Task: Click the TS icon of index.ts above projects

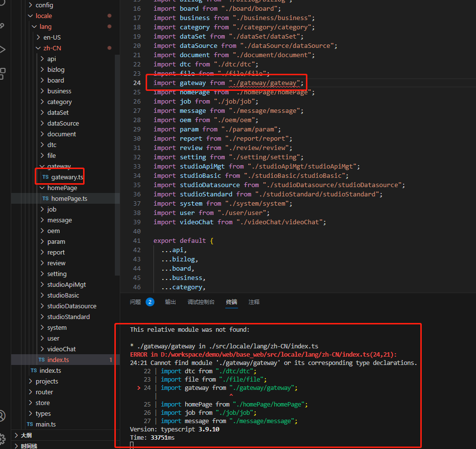Action: tap(34, 370)
